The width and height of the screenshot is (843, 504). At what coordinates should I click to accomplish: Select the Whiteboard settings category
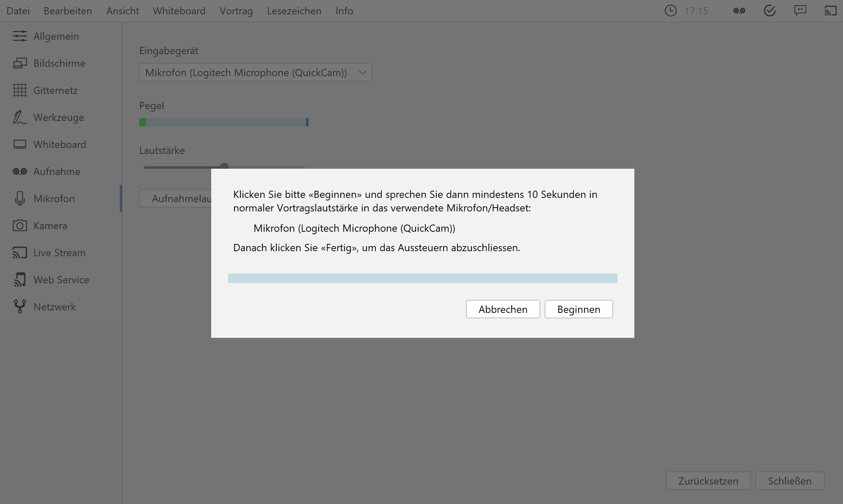pyautogui.click(x=60, y=144)
